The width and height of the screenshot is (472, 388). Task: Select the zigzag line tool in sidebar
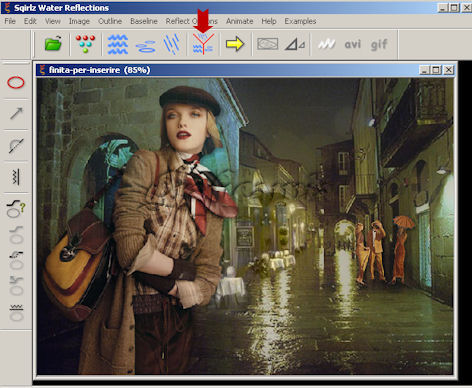click(x=16, y=177)
